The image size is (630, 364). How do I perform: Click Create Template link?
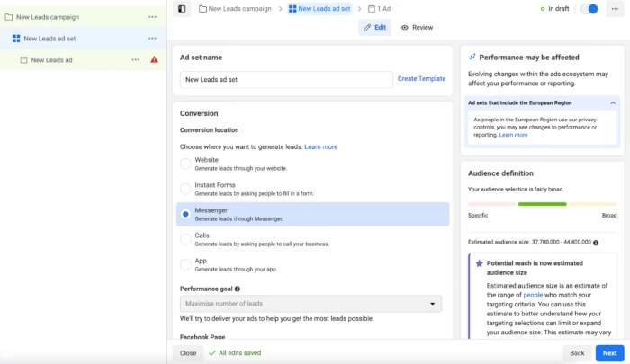[x=421, y=79]
